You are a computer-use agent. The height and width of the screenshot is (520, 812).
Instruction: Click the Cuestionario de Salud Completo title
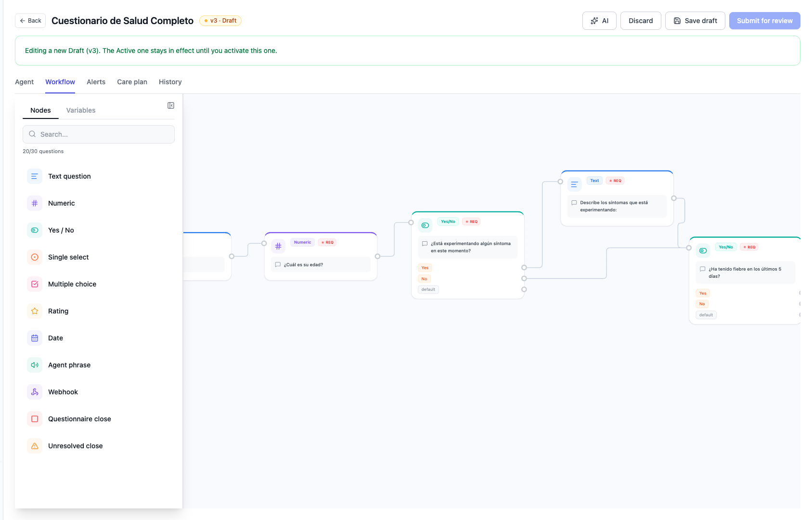(122, 21)
